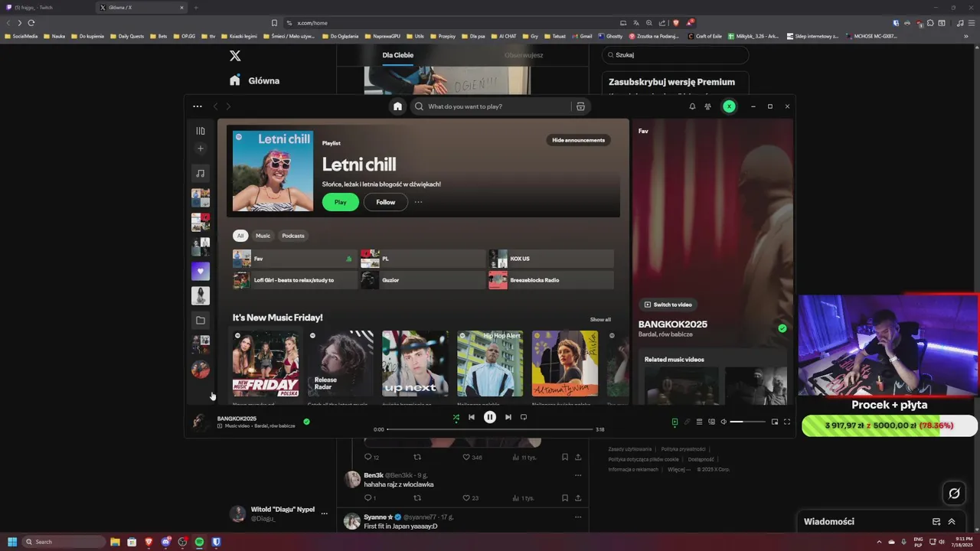Select the All filter chip

click(x=240, y=236)
